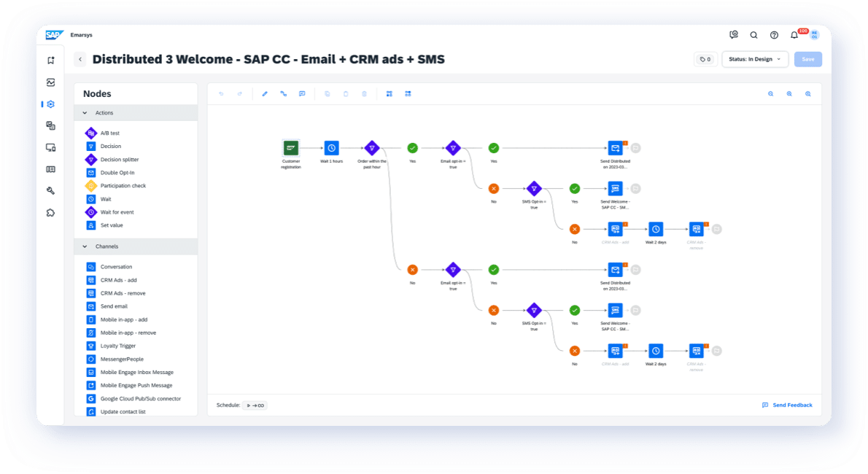This screenshot has width=868, height=474.
Task: Open the chat support icon in header
Action: (x=734, y=35)
